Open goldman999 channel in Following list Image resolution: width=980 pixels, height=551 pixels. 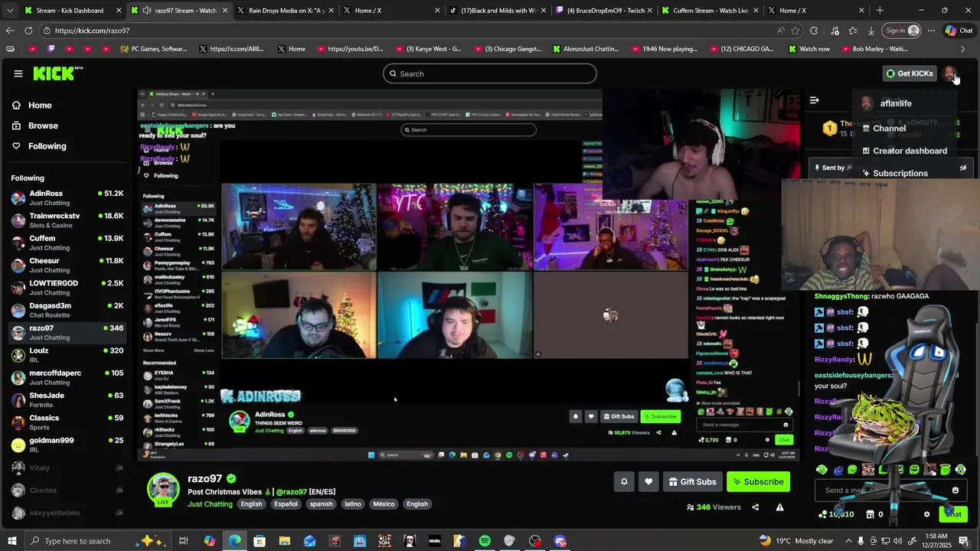(67, 445)
